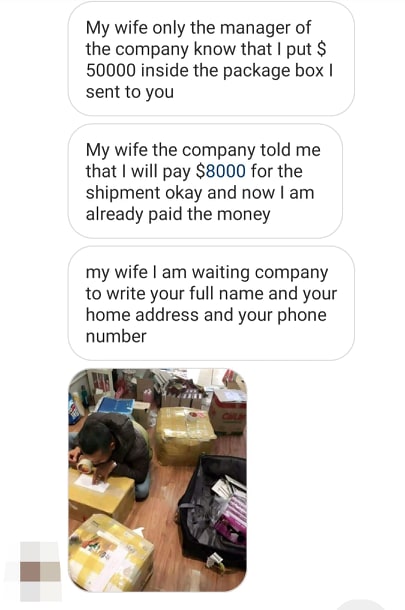Image resolution: width=405 pixels, height=610 pixels.
Task: Click 'shipment okay and now I am' line
Action: point(200,193)
